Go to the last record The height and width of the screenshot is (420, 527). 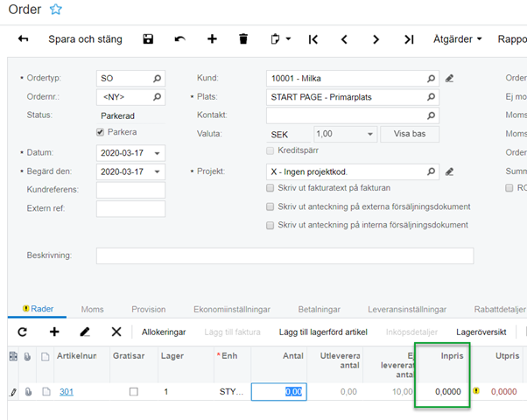[x=409, y=39]
